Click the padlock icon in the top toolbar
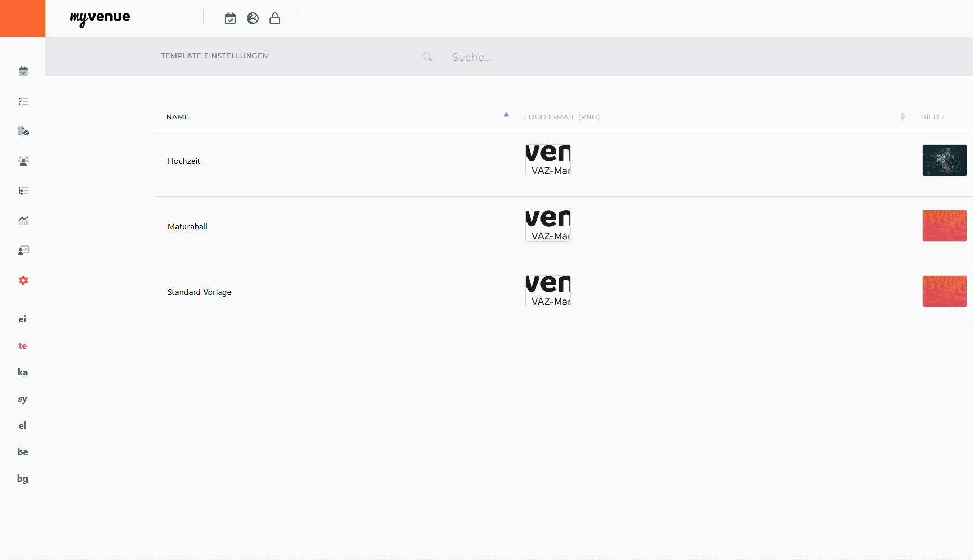The width and height of the screenshot is (973, 560). point(275,19)
